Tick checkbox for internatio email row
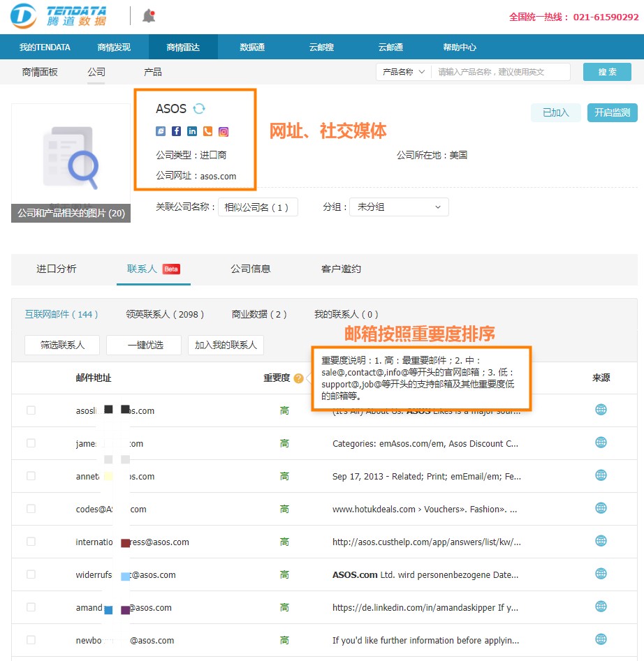The width and height of the screenshot is (644, 661). [31, 542]
